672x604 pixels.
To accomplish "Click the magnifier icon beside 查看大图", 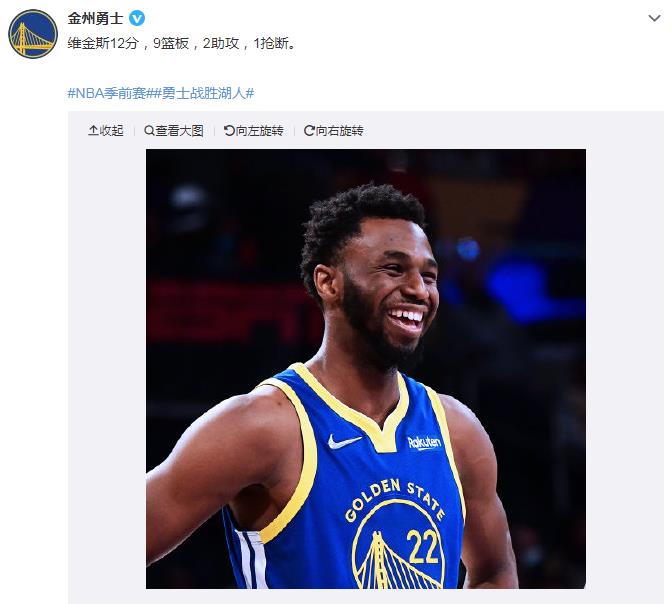I will [x=149, y=130].
